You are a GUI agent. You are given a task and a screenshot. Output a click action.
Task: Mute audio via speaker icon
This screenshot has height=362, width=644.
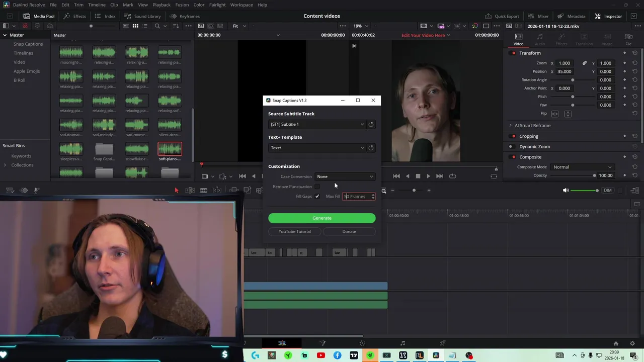pyautogui.click(x=566, y=191)
